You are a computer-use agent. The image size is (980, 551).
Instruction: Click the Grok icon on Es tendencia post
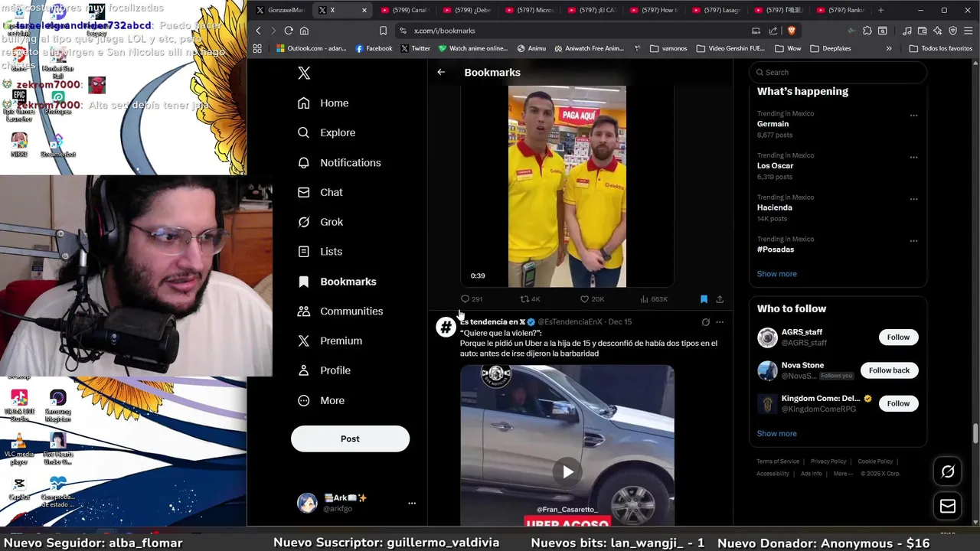[706, 322]
